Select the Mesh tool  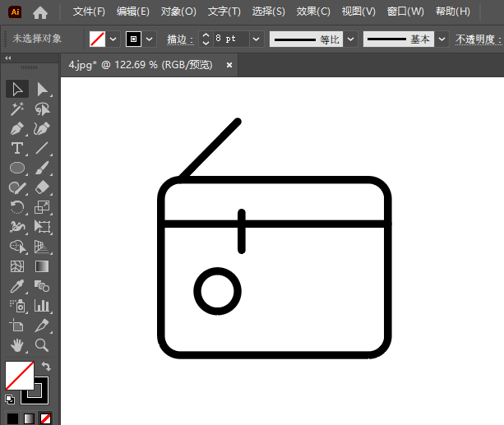point(17,266)
